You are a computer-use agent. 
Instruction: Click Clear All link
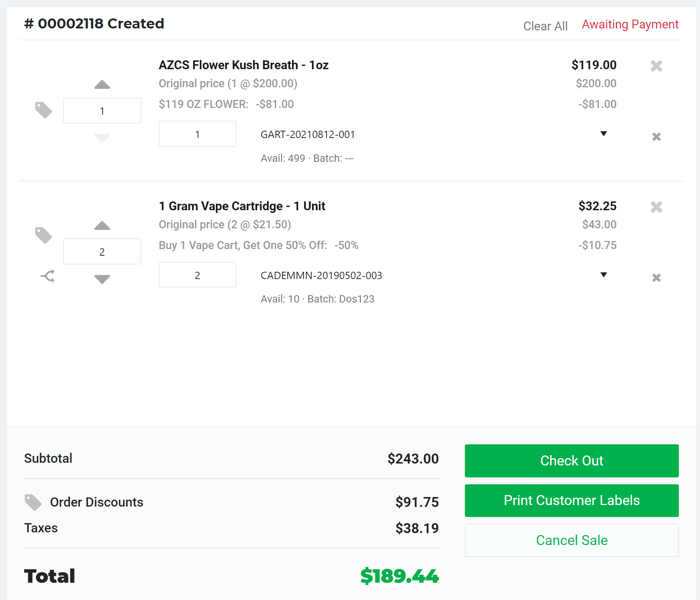(x=545, y=26)
